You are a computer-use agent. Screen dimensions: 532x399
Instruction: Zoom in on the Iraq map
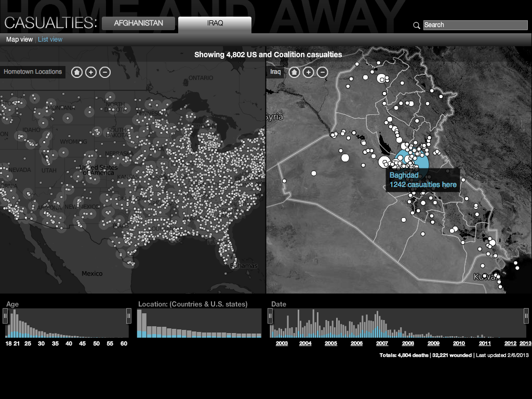308,72
